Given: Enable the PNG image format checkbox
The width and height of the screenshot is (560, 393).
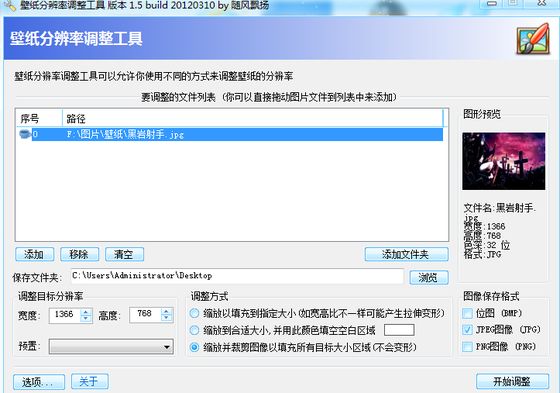Looking at the screenshot, I should (x=467, y=346).
